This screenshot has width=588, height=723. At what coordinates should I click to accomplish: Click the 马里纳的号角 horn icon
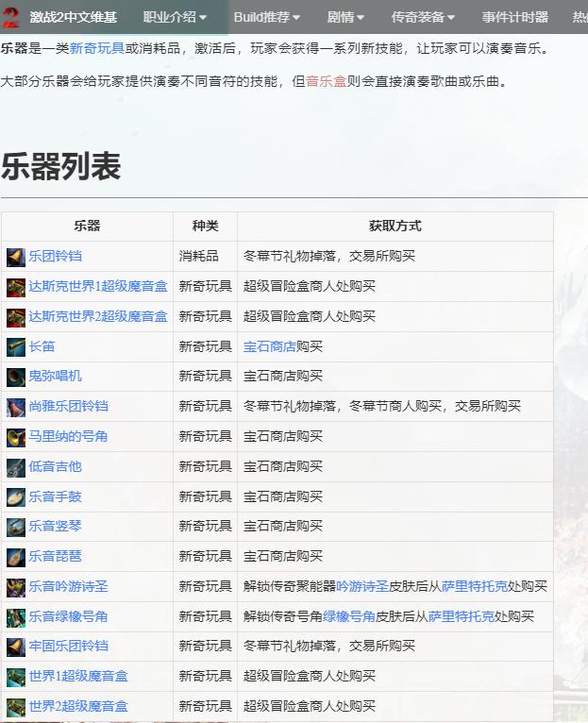(16, 437)
